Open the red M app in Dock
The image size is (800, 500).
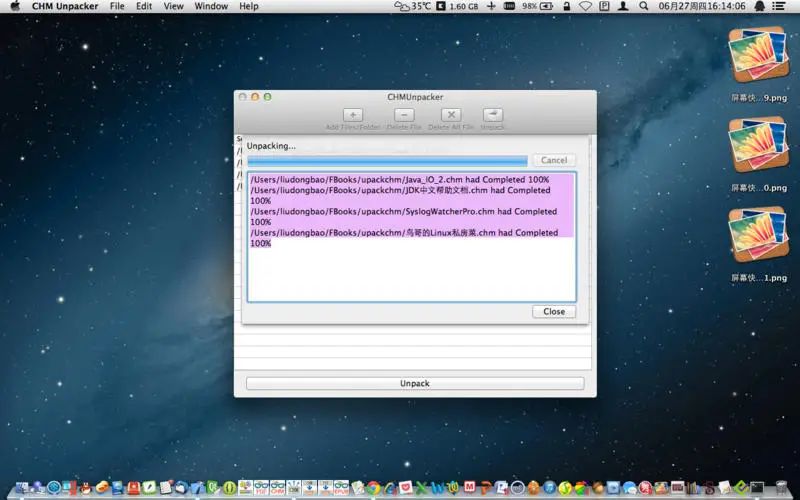[469, 487]
